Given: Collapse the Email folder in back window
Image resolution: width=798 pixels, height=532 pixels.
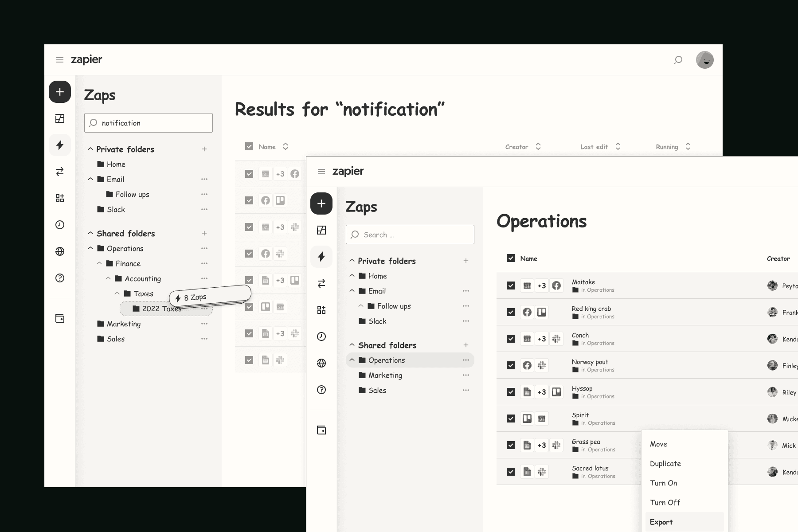Looking at the screenshot, I should pyautogui.click(x=90, y=179).
